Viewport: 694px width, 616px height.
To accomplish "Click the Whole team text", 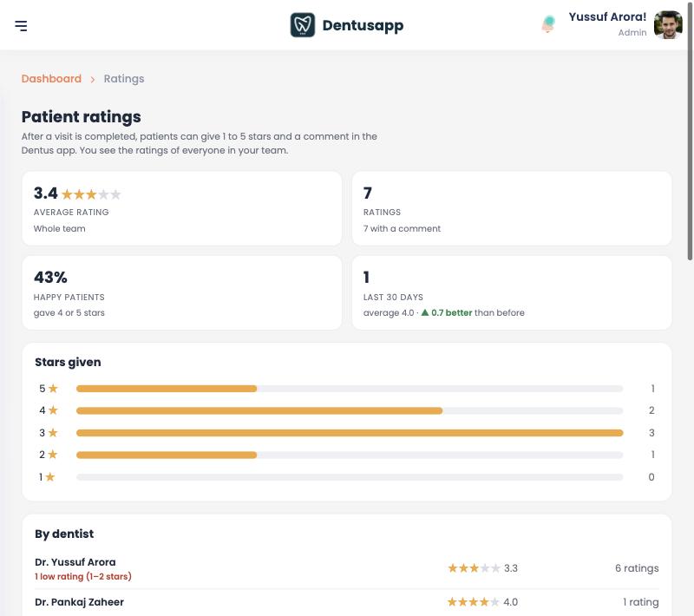I will 59,228.
